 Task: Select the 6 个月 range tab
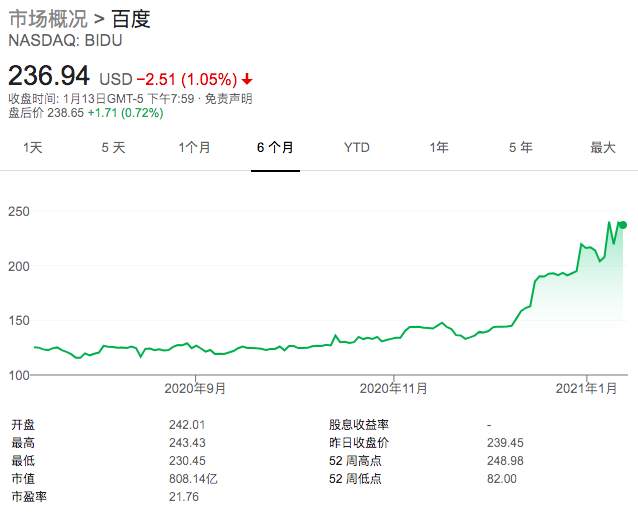tap(275, 147)
